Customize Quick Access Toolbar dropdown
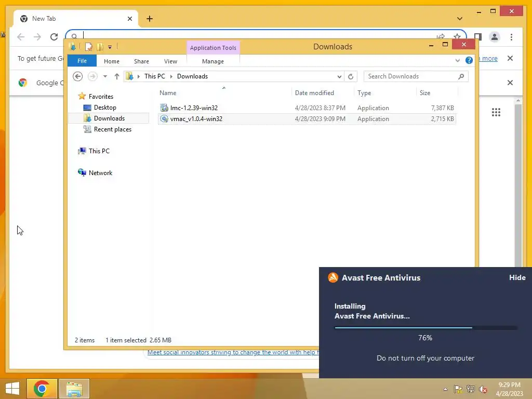 coord(110,47)
